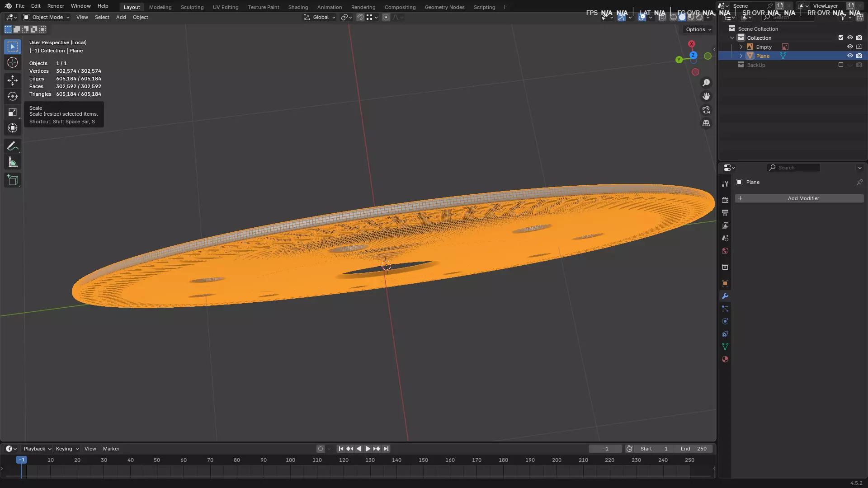Toggle auto keying record button

(321, 449)
